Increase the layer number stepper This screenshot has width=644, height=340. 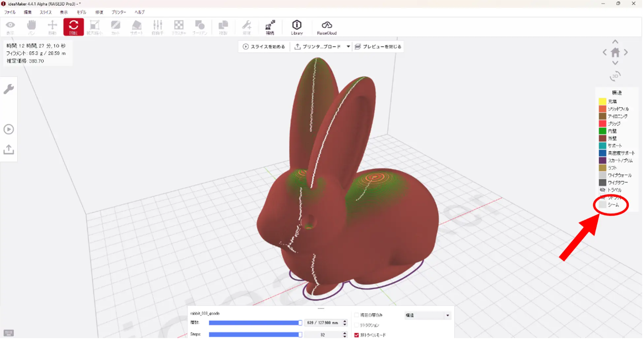pyautogui.click(x=345, y=321)
